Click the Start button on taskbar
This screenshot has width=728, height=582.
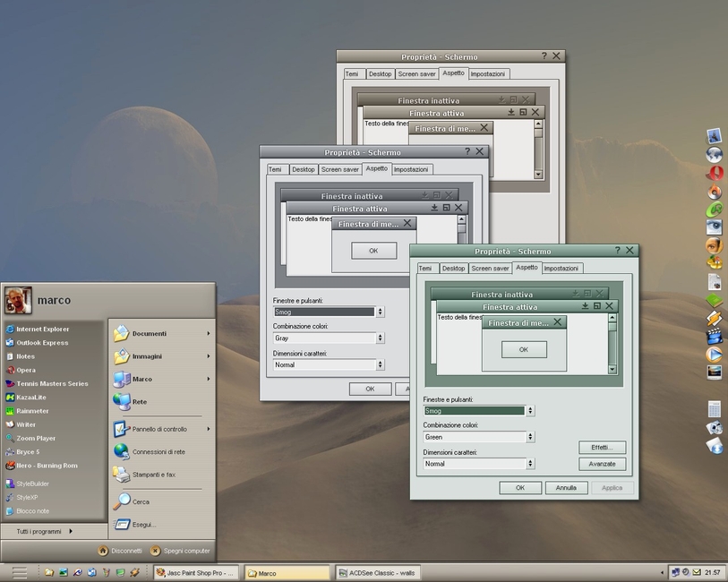pyautogui.click(x=19, y=573)
